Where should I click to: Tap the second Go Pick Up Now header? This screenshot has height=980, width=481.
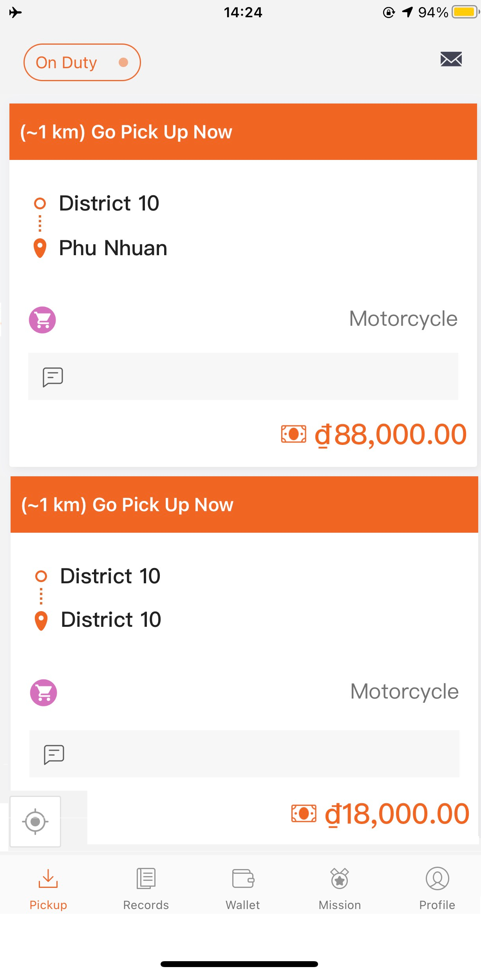(x=244, y=505)
